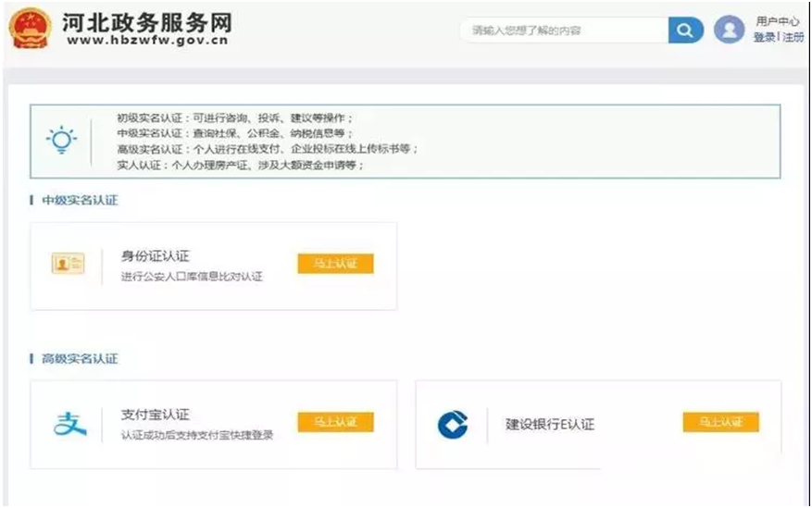Click the 建设银行E认证 title text
The image size is (812, 508).
click(550, 425)
